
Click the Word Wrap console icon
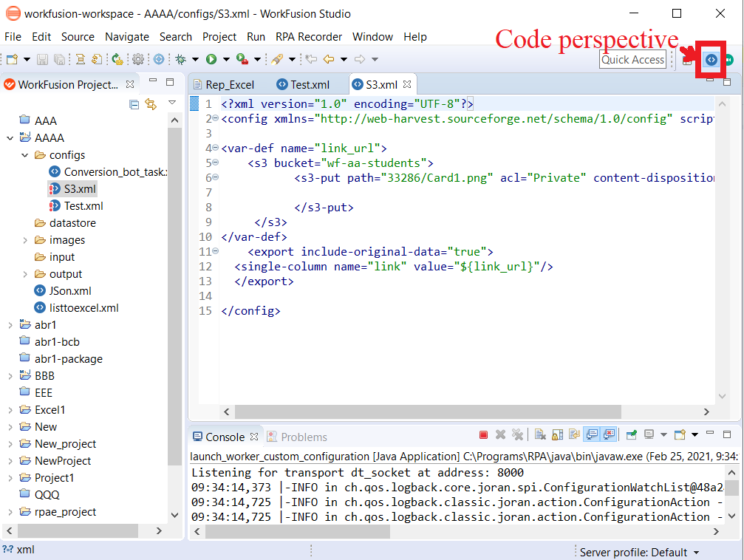point(575,434)
